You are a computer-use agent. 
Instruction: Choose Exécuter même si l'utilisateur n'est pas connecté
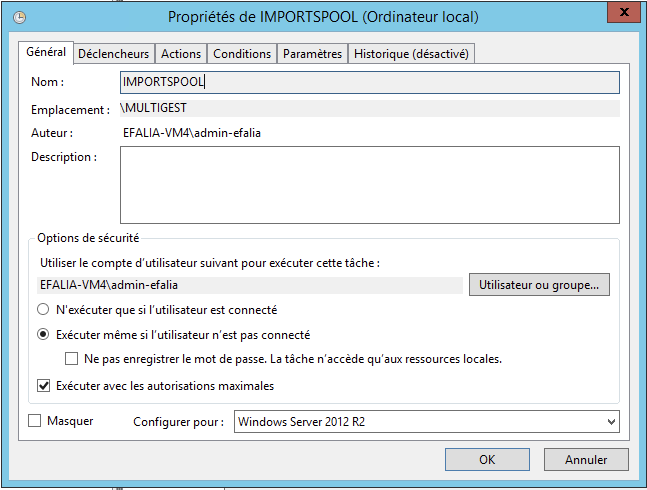click(44, 335)
